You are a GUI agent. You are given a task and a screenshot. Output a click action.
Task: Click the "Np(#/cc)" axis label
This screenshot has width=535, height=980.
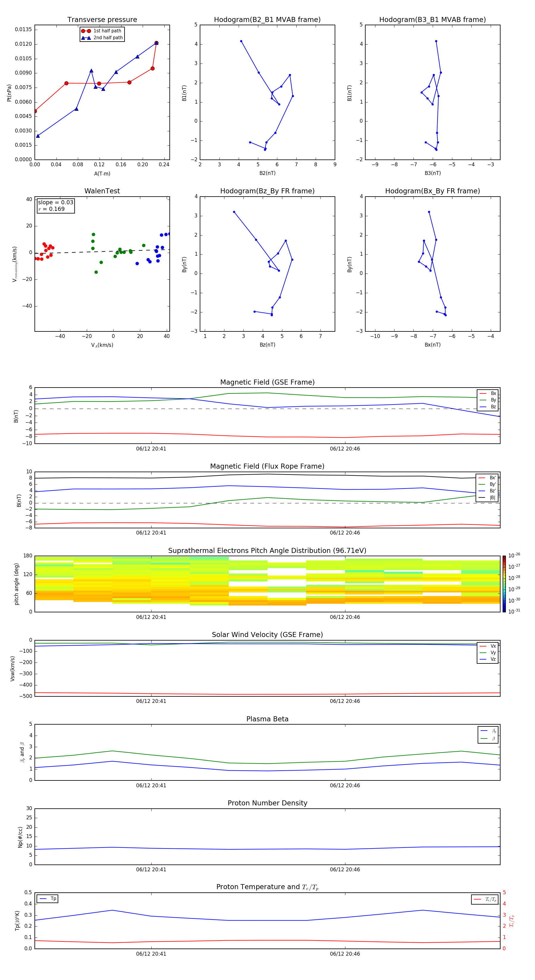(20, 837)
